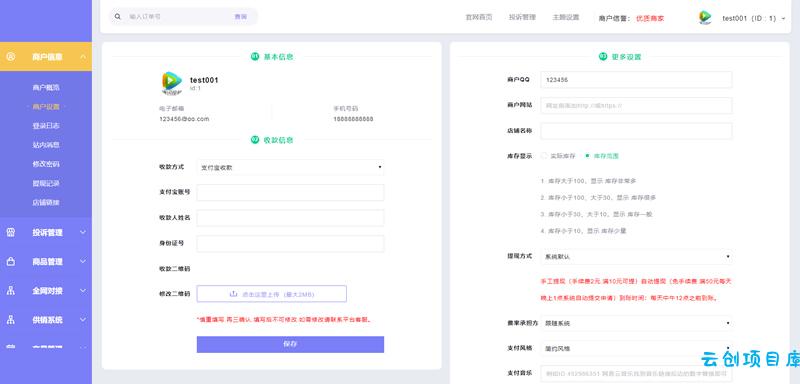The height and width of the screenshot is (384, 800).
Task: Open 修改密码 in the sidebar
Action: pos(46,164)
